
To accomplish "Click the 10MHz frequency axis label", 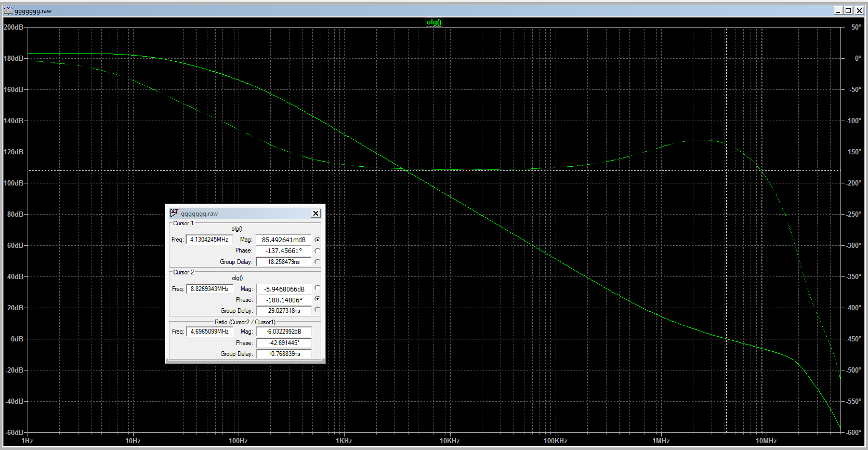I will point(767,441).
